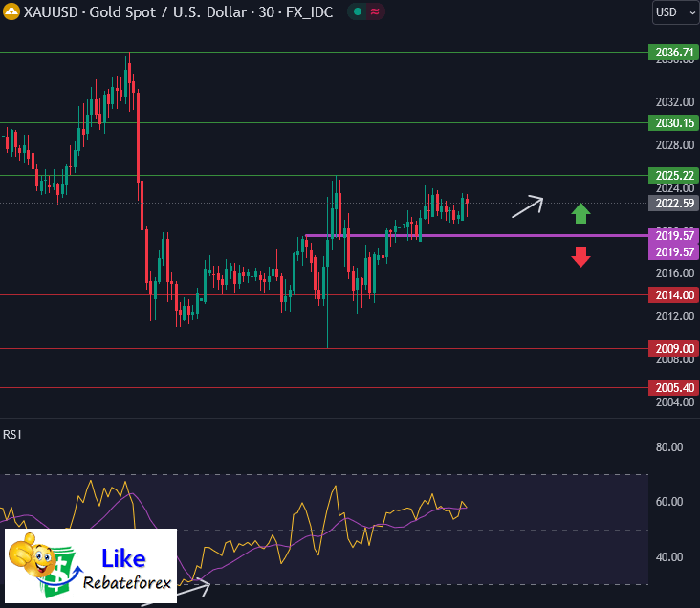Click the 2012.00 price scale value
This screenshot has width=700, height=608.
click(674, 316)
